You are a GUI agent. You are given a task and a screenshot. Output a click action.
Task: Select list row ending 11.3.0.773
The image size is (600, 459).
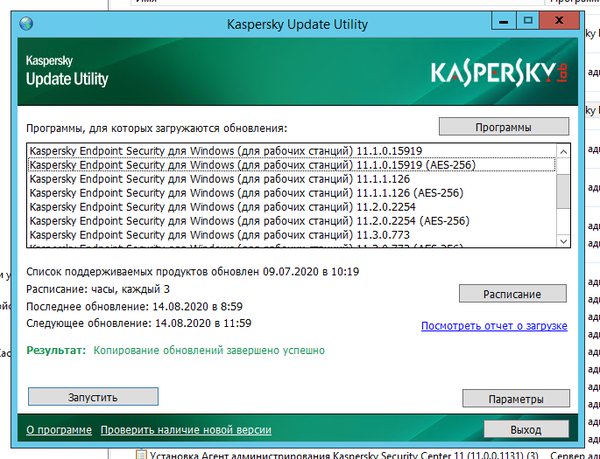[x=292, y=235]
